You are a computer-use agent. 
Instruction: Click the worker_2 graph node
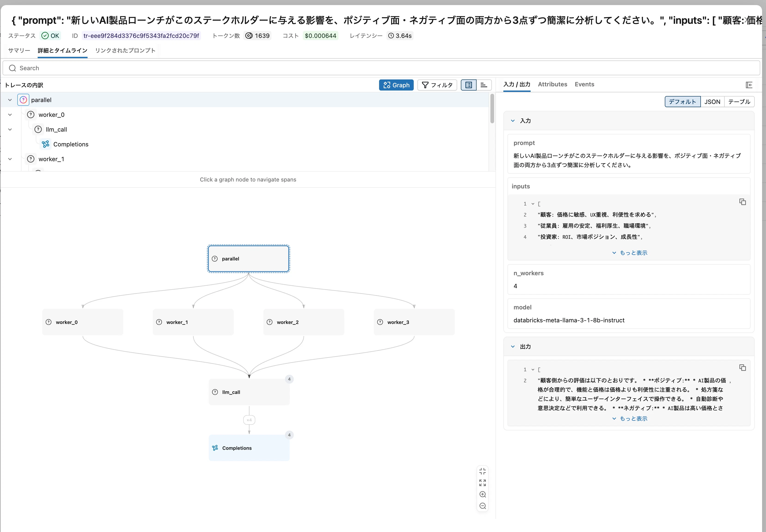click(x=304, y=322)
